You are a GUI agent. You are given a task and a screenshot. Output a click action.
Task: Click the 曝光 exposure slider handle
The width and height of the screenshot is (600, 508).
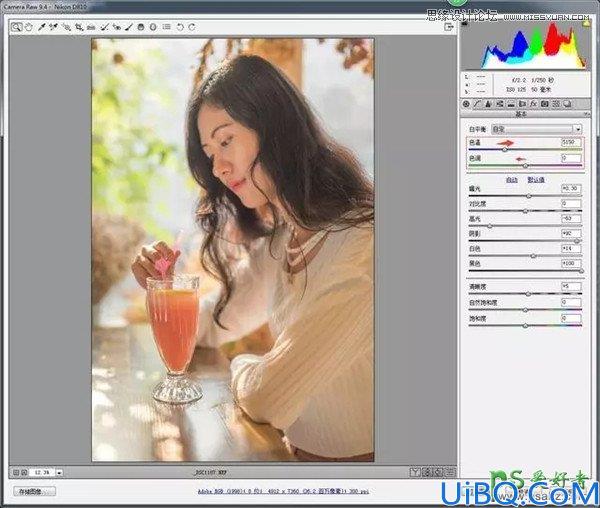pyautogui.click(x=528, y=196)
